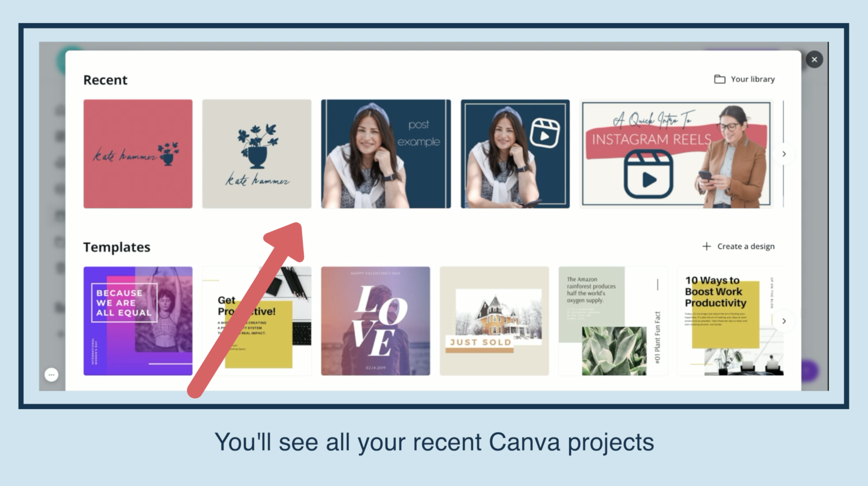This screenshot has width=868, height=486.
Task: Open the post example design thumbnail
Action: coord(386,154)
